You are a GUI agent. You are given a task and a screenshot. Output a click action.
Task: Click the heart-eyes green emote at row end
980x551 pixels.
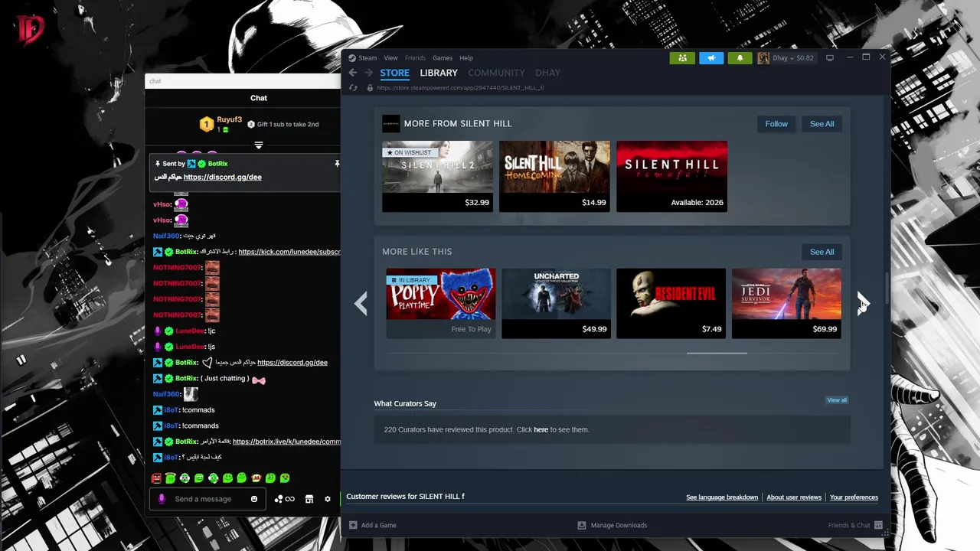285,478
